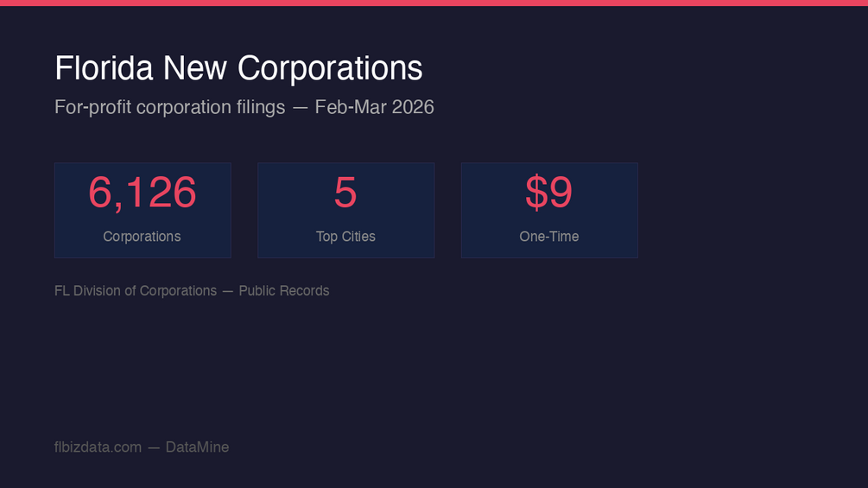The width and height of the screenshot is (868, 488).
Task: Click the 6,126 figure
Action: pos(143,193)
